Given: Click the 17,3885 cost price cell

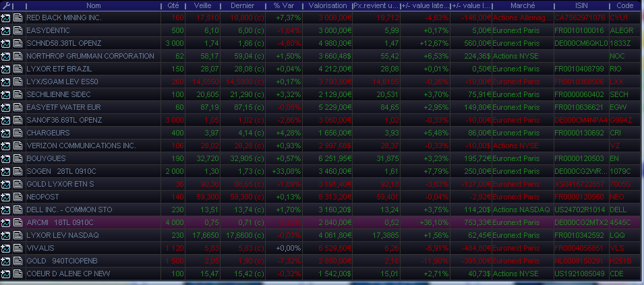Looking at the screenshot, I should click(x=376, y=235).
